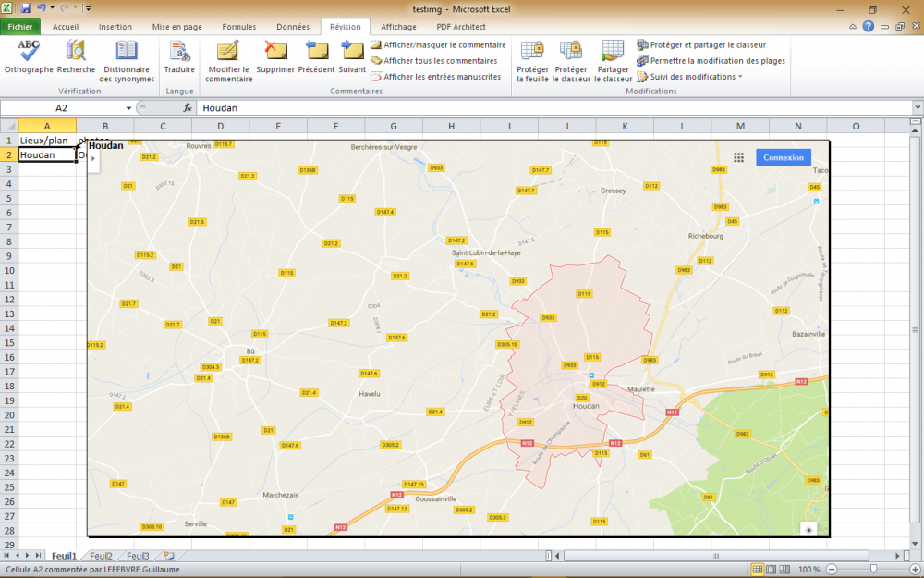
Task: Click Modifier le commentaire
Action: click(x=228, y=60)
